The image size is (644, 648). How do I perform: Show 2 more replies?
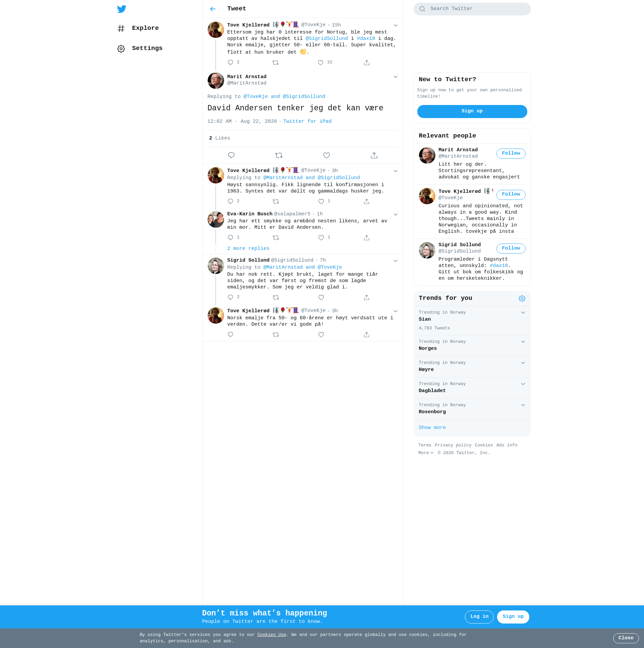(x=248, y=249)
